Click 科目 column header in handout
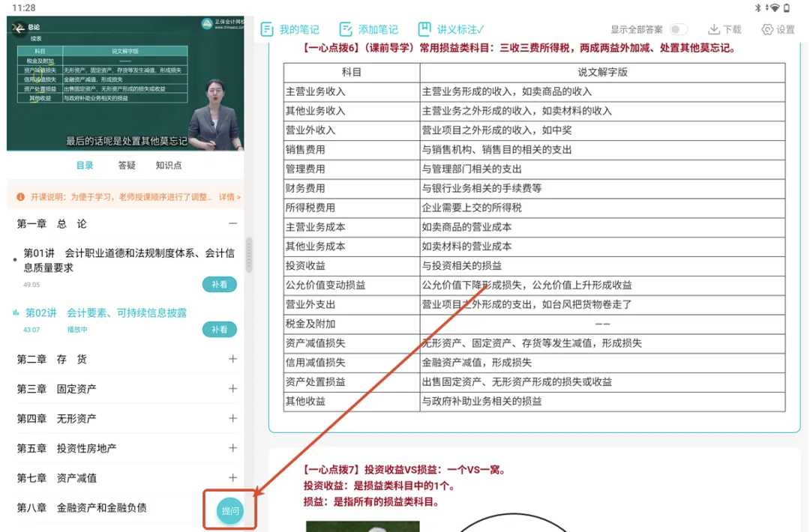Viewport: 810px width, 532px height. [351, 72]
